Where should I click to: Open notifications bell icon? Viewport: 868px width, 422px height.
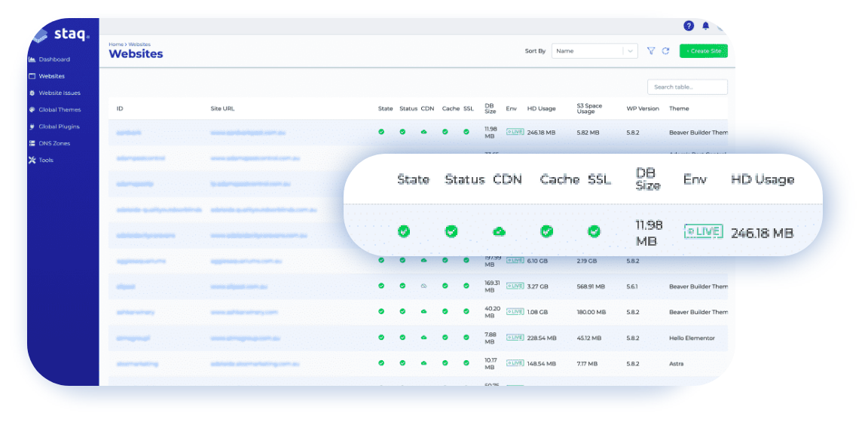(x=705, y=26)
